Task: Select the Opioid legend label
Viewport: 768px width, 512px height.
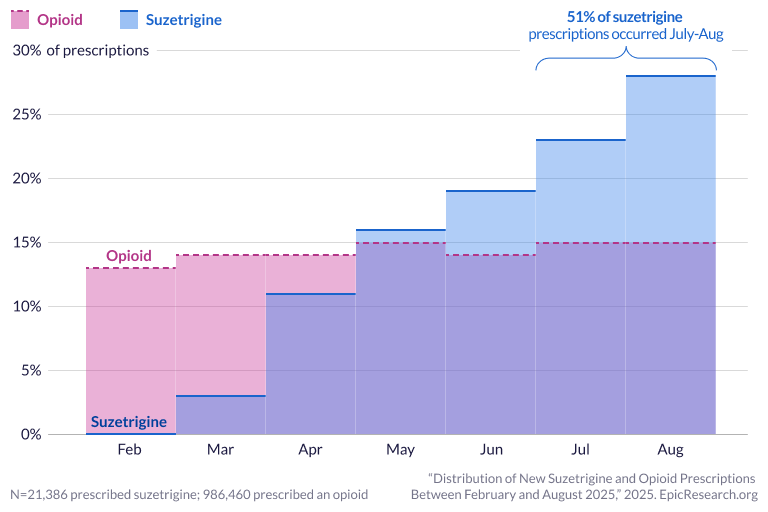Action: point(60,20)
